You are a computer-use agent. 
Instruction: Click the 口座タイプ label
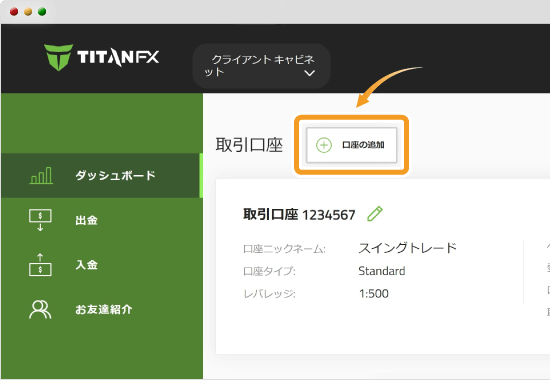click(x=269, y=271)
